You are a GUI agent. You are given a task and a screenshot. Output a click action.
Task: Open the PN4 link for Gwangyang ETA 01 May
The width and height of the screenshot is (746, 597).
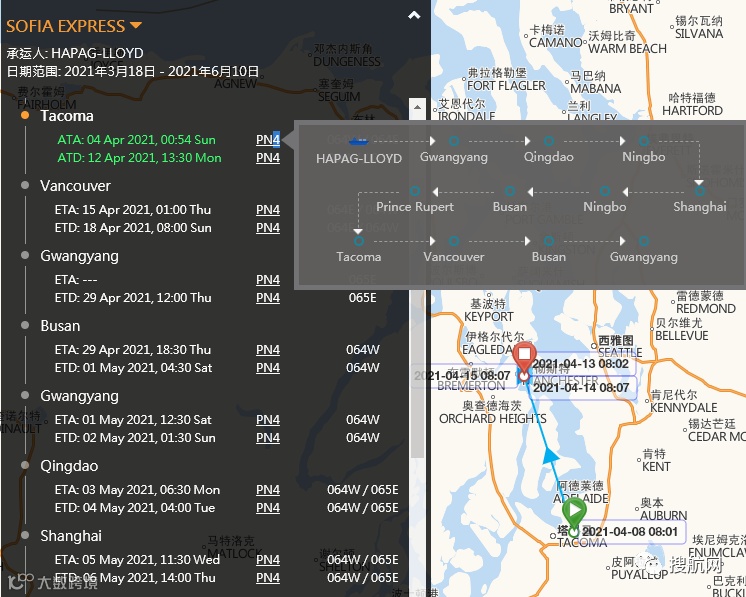coord(268,419)
